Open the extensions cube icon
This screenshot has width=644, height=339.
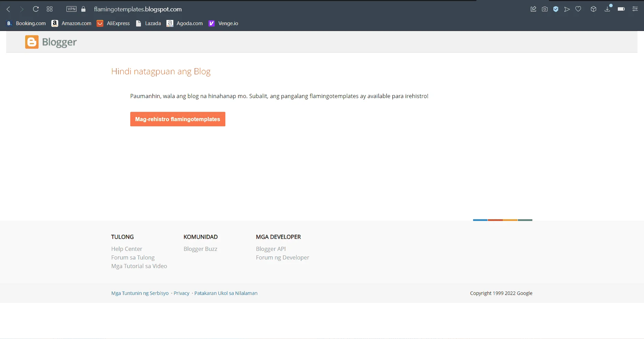click(593, 9)
